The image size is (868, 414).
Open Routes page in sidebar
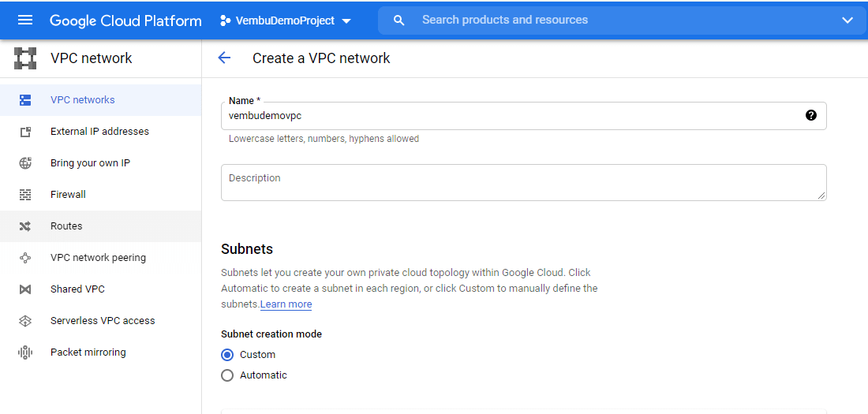pos(101,226)
